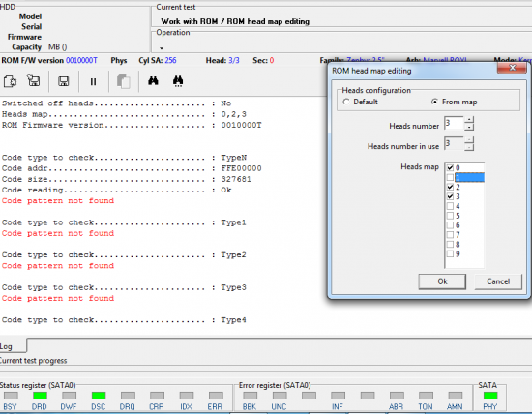Pause the current test with pause icon
The width and height of the screenshot is (532, 414).
pyautogui.click(x=93, y=82)
